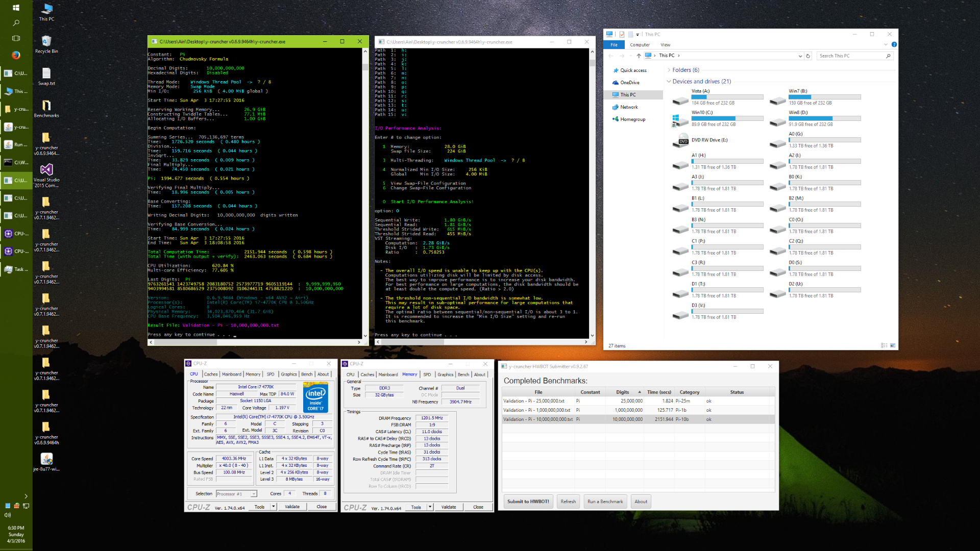Click Tools button in left CPU-Z

260,507
